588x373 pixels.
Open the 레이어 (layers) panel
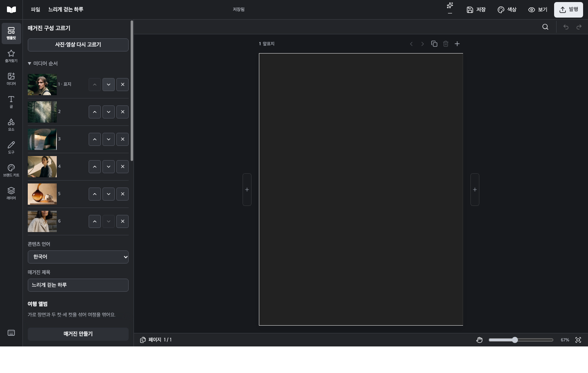pyautogui.click(x=11, y=193)
